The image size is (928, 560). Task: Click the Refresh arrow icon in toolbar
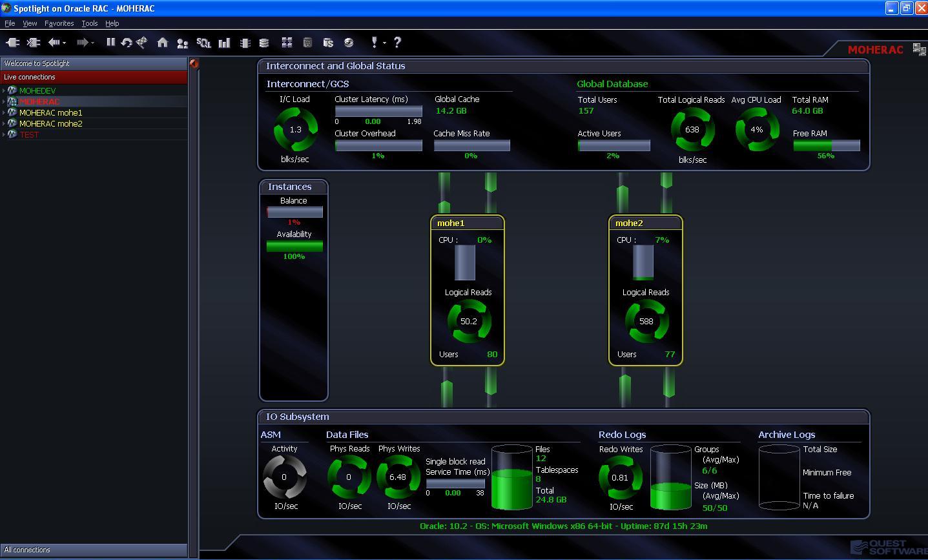pyautogui.click(x=127, y=43)
